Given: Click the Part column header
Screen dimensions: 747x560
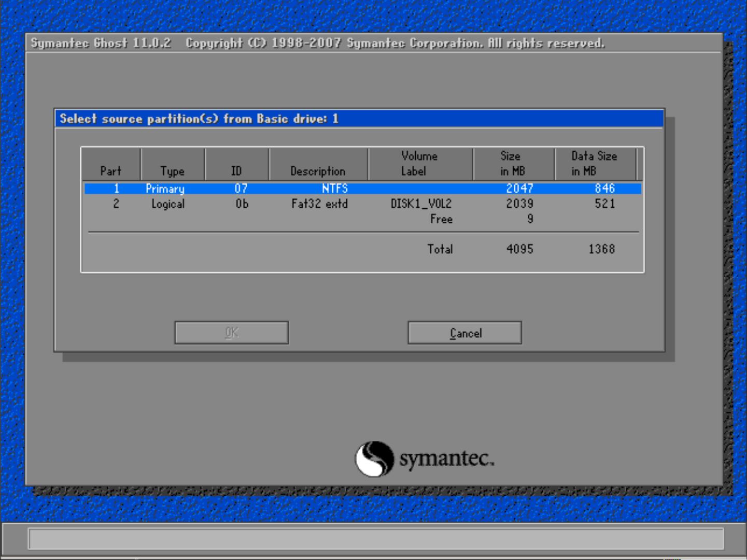Looking at the screenshot, I should point(111,164).
